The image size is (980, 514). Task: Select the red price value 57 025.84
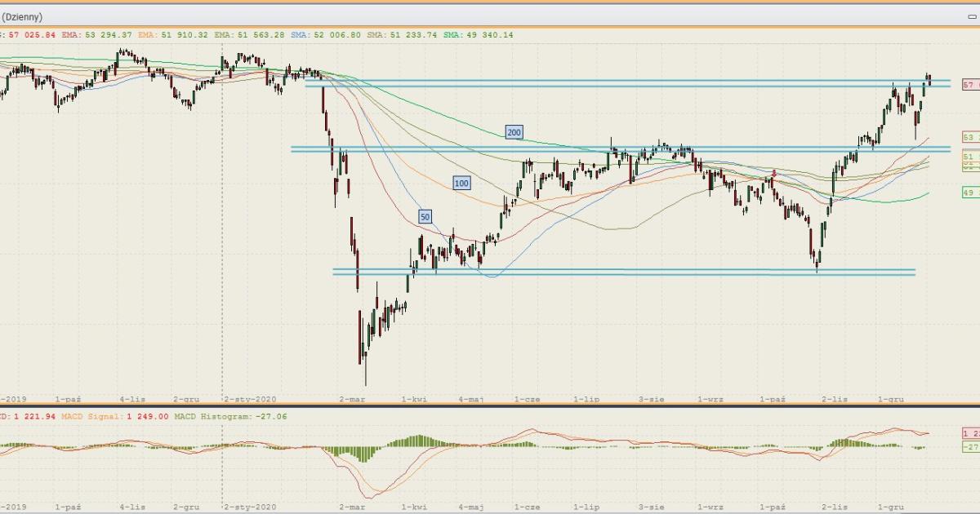coord(33,35)
